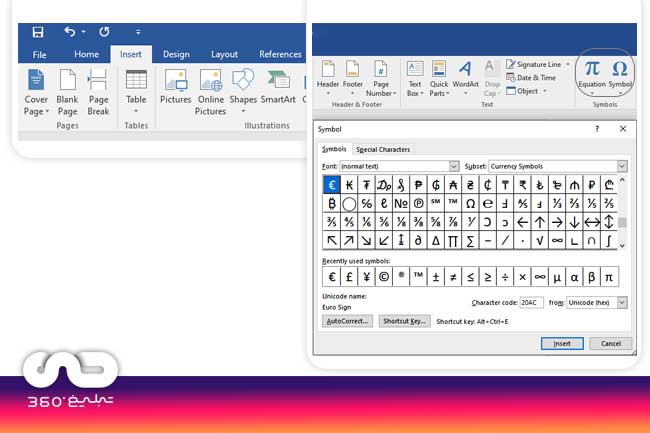Screen dimensions: 650x433
Task: Click the Shortcut Key button
Action: click(x=405, y=321)
